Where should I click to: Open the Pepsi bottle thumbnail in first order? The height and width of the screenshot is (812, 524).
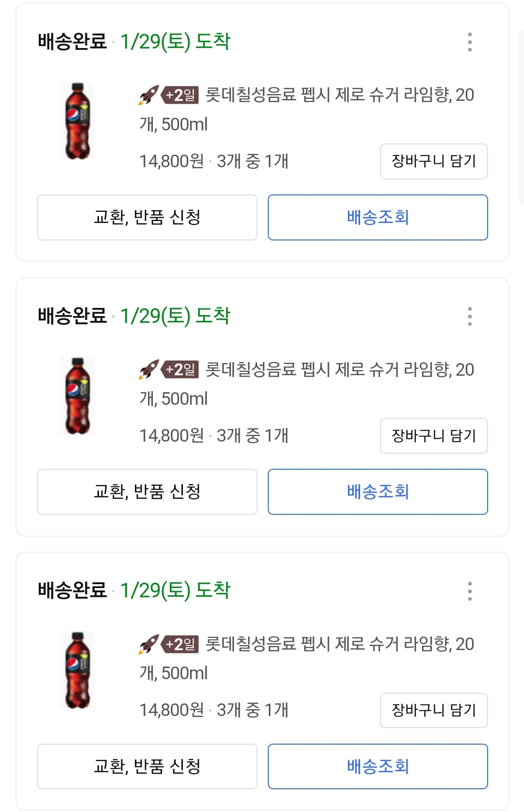[78, 121]
